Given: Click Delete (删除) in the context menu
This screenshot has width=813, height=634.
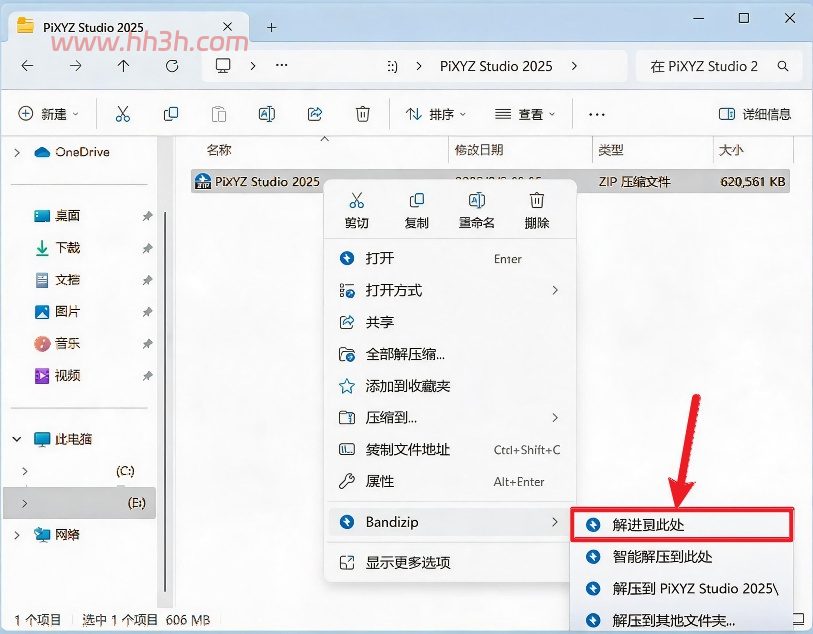Looking at the screenshot, I should click(537, 210).
